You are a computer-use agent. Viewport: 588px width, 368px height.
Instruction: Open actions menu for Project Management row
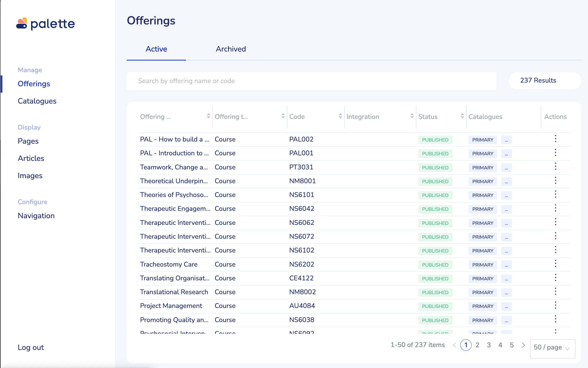click(x=555, y=305)
